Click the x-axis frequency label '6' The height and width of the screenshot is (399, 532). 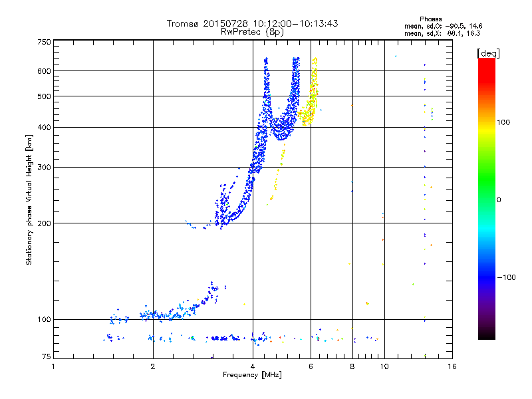coord(311,366)
